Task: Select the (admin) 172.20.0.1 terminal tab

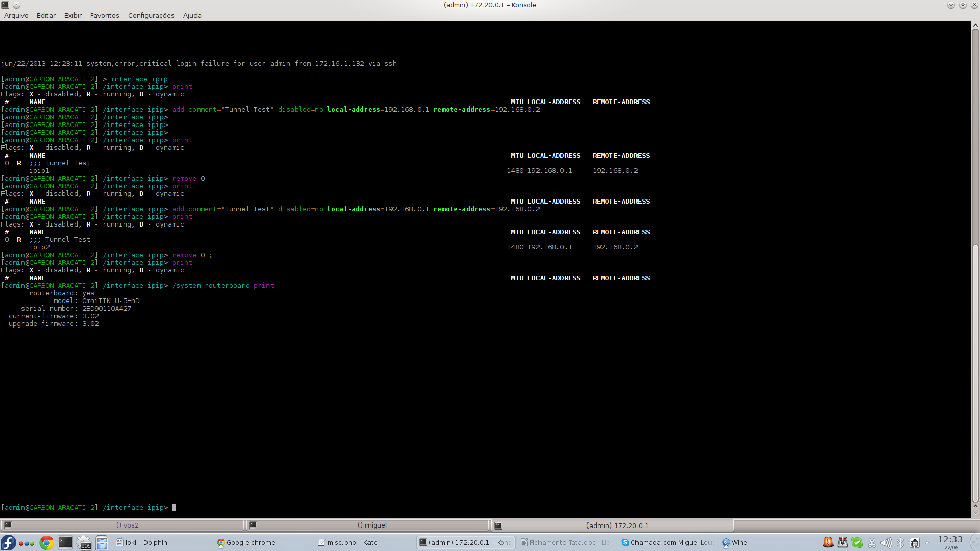Action: [612, 525]
